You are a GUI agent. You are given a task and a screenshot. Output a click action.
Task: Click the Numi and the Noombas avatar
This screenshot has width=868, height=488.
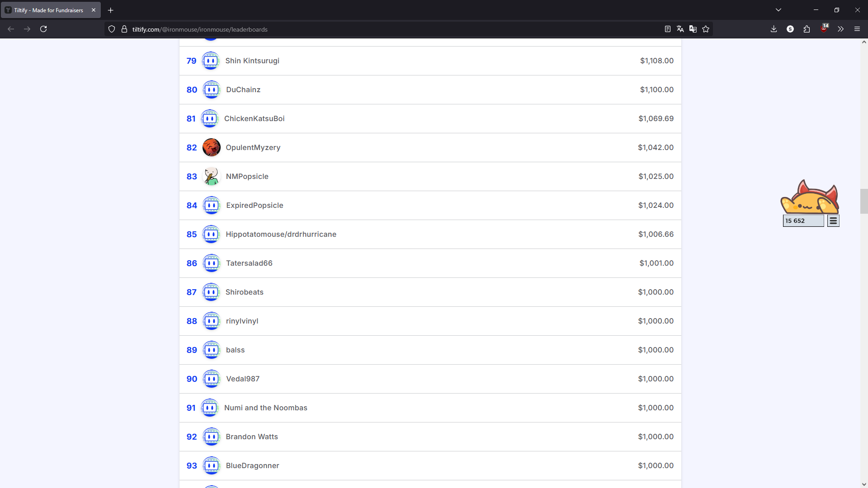click(210, 408)
